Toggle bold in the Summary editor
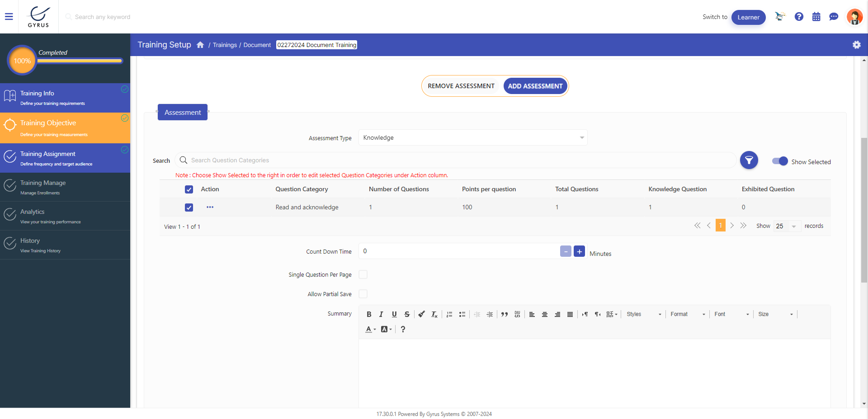Screen dimensions: 868x419 369,314
